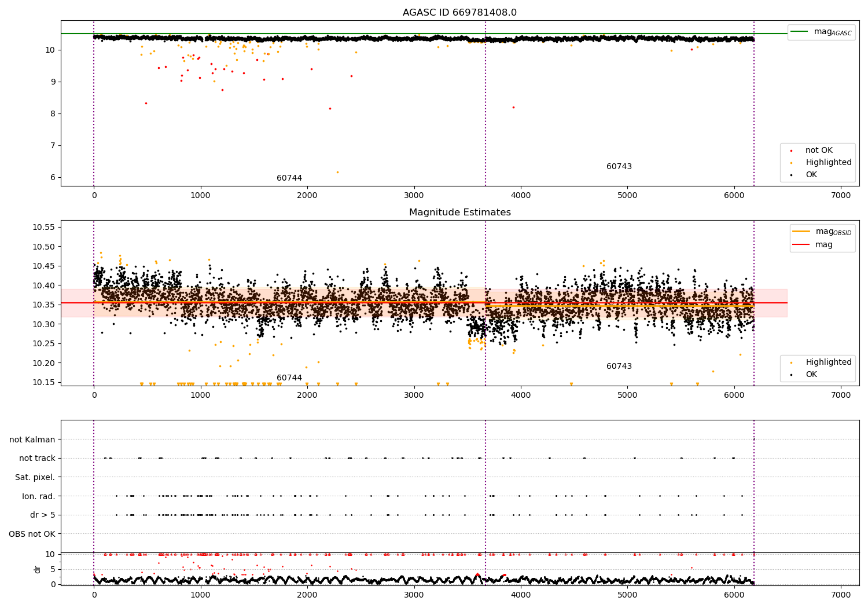Click the 60744 label in Magnitude Estimates plot
868x608 pixels.
coord(289,378)
